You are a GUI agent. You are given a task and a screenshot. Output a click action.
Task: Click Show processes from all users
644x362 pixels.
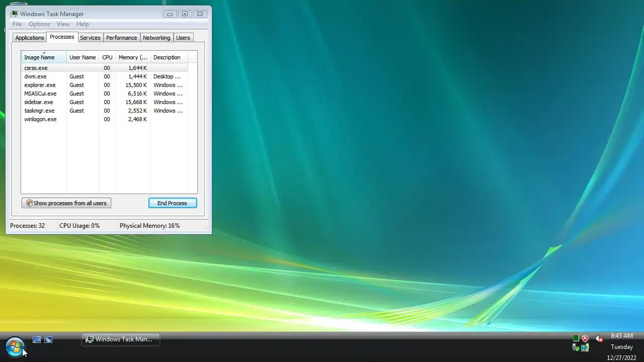click(x=66, y=203)
